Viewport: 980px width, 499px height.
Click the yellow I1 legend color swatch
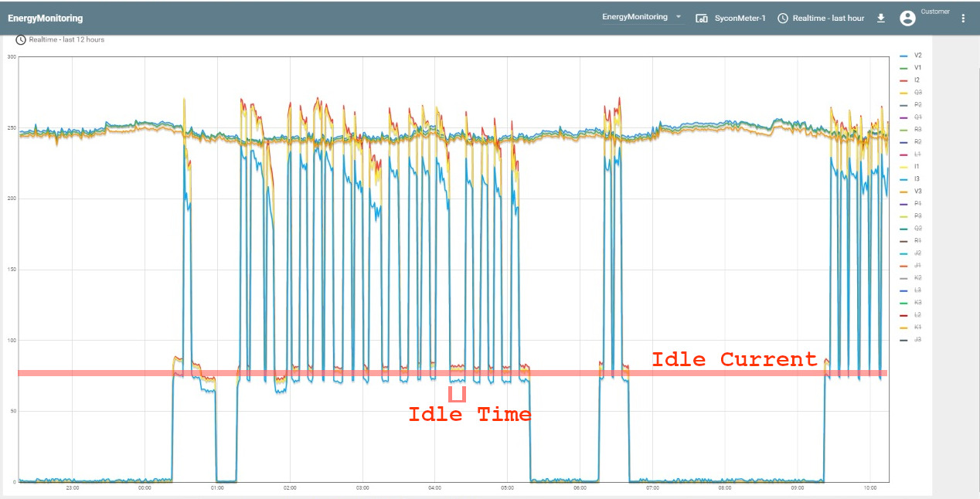point(903,167)
